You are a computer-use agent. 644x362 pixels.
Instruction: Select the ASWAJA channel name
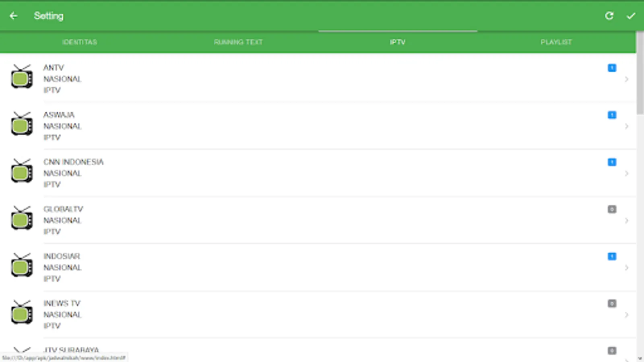pyautogui.click(x=59, y=115)
